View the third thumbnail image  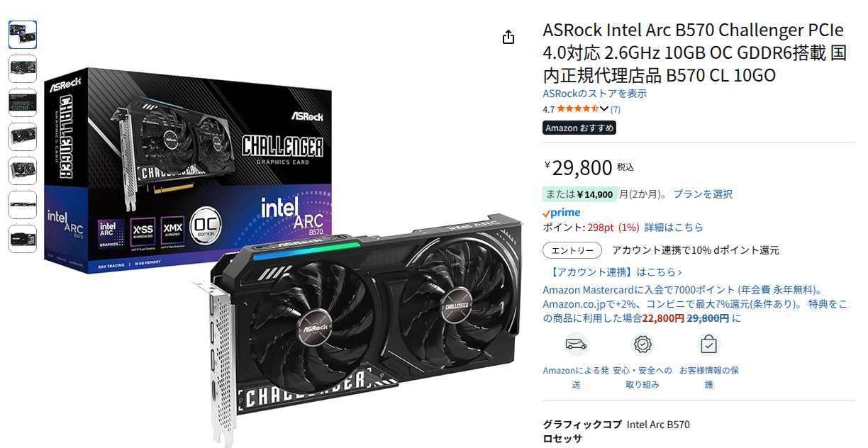23,103
